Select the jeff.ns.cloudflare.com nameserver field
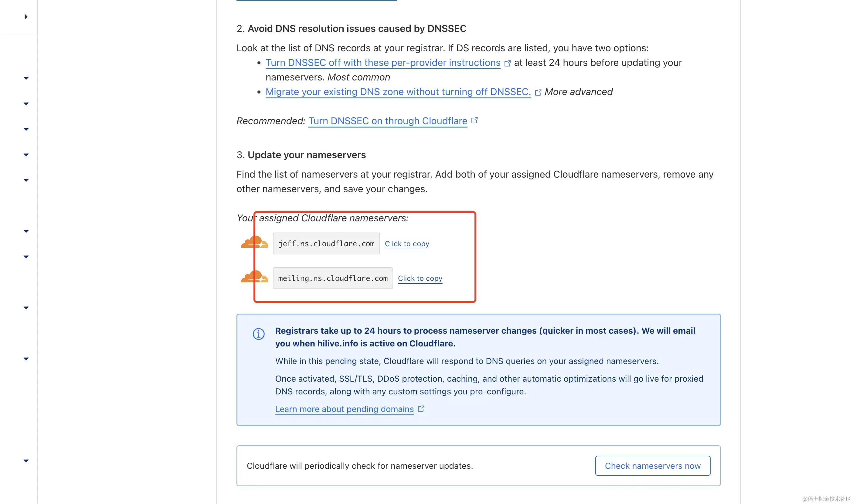The height and width of the screenshot is (504, 853). coord(326,243)
